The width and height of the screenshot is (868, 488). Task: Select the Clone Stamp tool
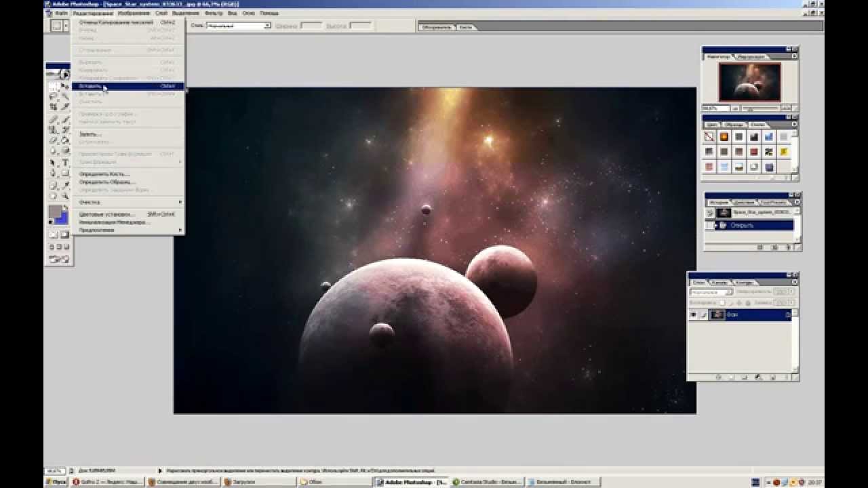tap(54, 129)
